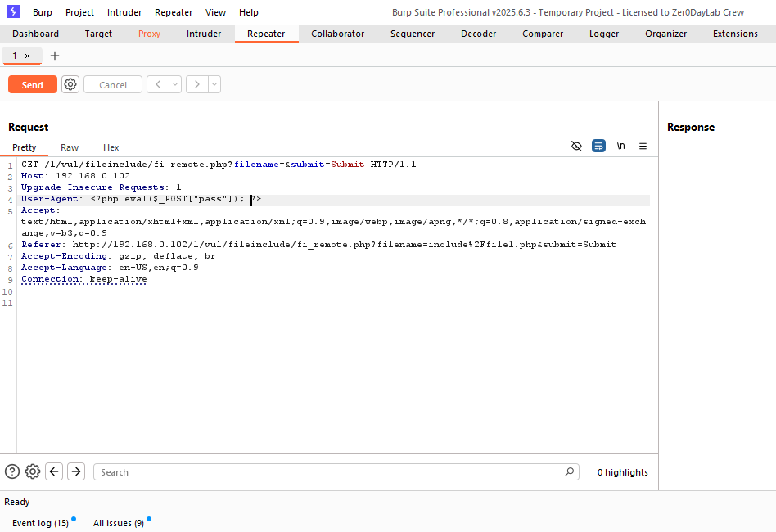Image resolution: width=776 pixels, height=532 pixels.
Task: Click the GET request line
Action: tap(219, 165)
